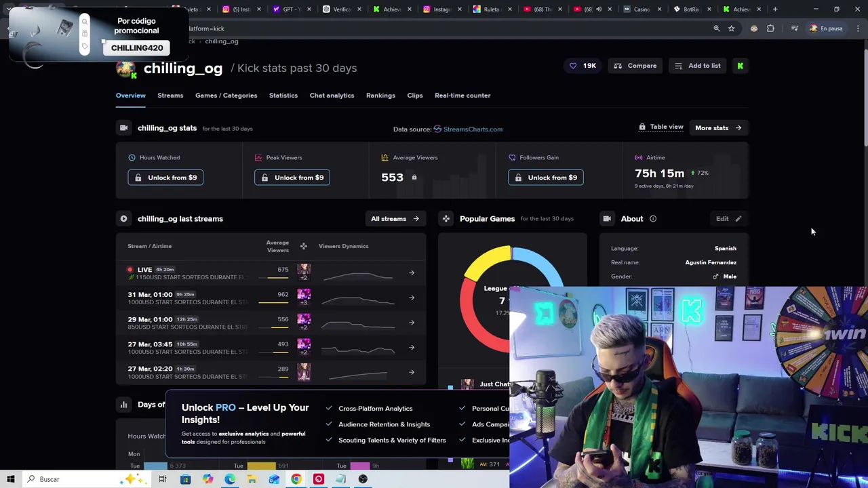This screenshot has width=868, height=488.
Task: Click the En pausa profile button
Action: 826,28
